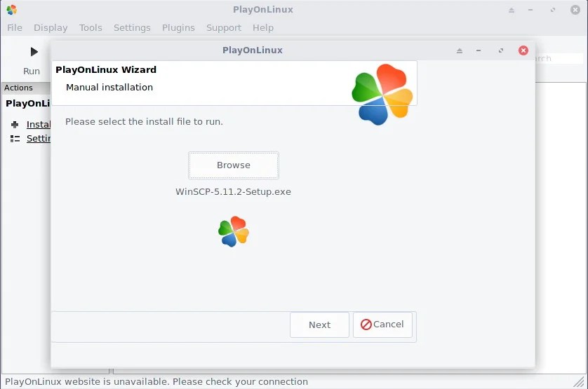588x389 pixels.
Task: Click the small clover logo below file name
Action: click(x=234, y=231)
